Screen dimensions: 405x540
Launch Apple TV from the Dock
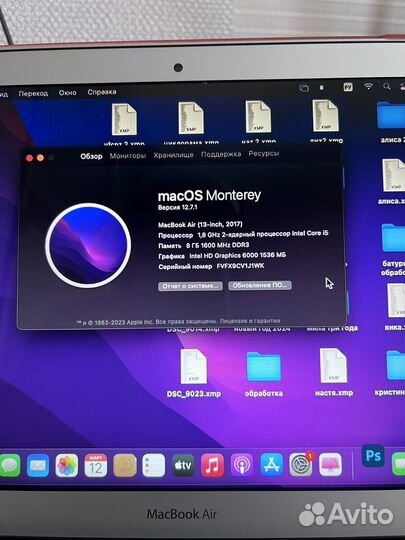coord(183,465)
